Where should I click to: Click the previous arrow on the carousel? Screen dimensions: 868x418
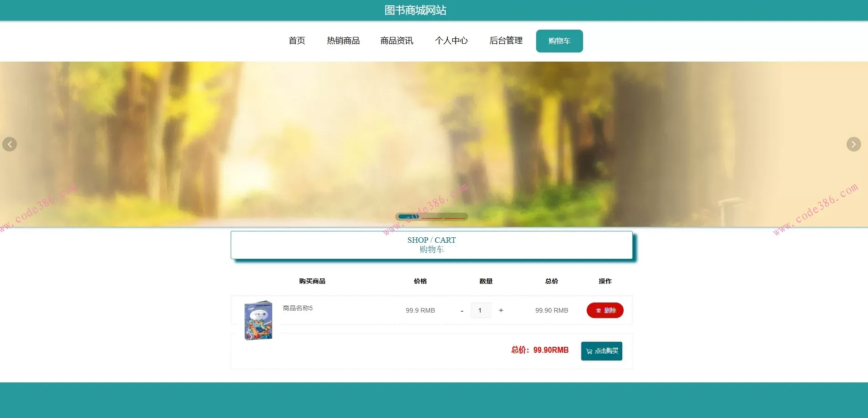[x=10, y=144]
